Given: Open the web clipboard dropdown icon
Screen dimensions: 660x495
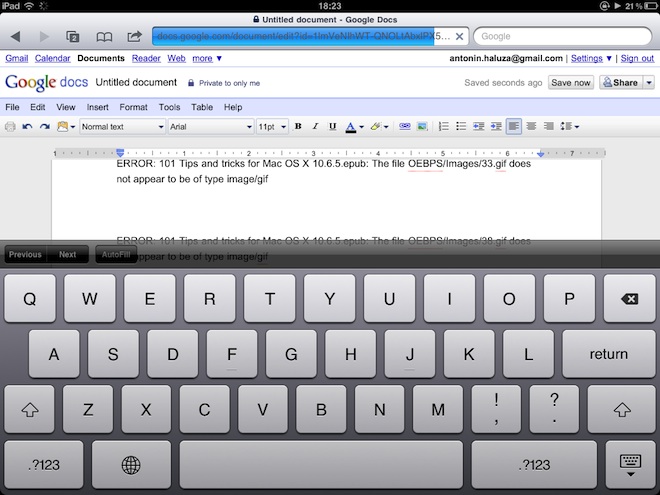Looking at the screenshot, I should (x=66, y=126).
